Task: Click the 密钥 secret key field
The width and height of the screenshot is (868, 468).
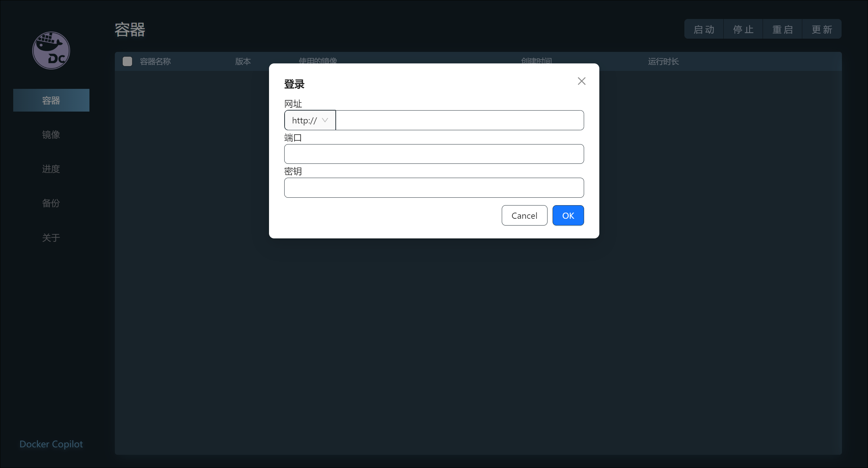Action: click(x=434, y=188)
